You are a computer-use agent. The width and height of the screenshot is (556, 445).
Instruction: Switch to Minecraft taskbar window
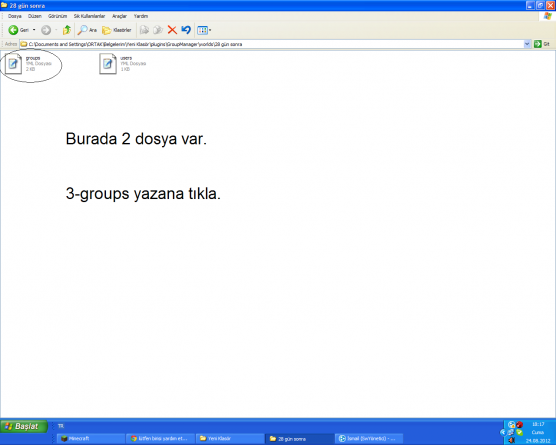(x=91, y=439)
